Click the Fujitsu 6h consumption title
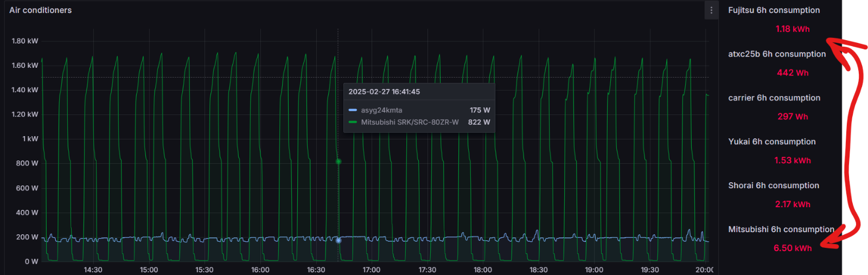 (774, 10)
